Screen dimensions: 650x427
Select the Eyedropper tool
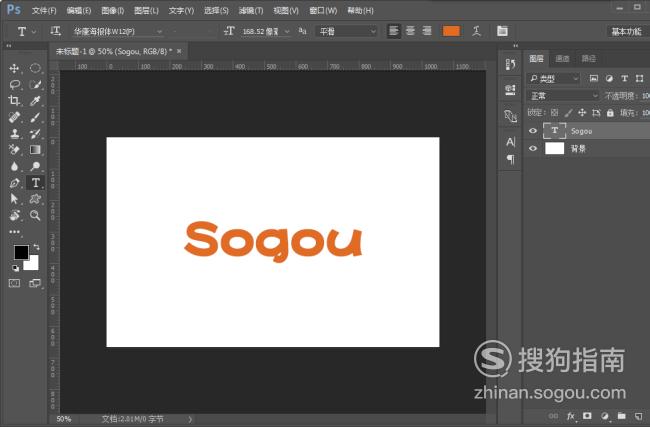35,101
